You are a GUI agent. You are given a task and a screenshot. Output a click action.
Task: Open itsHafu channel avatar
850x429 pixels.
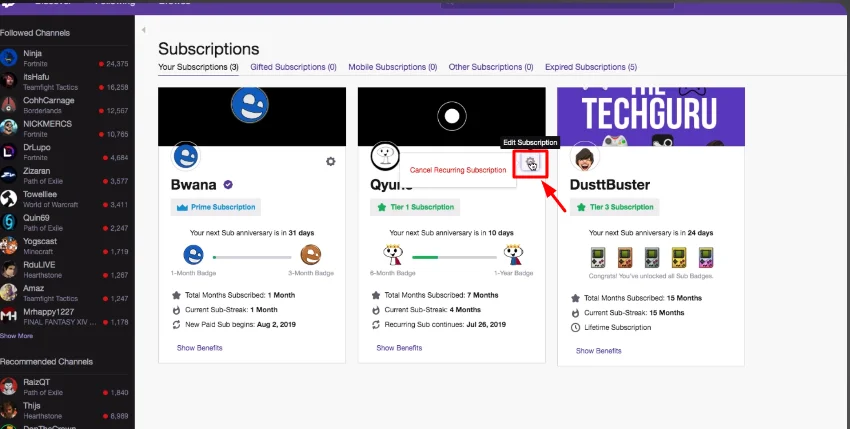[9, 81]
